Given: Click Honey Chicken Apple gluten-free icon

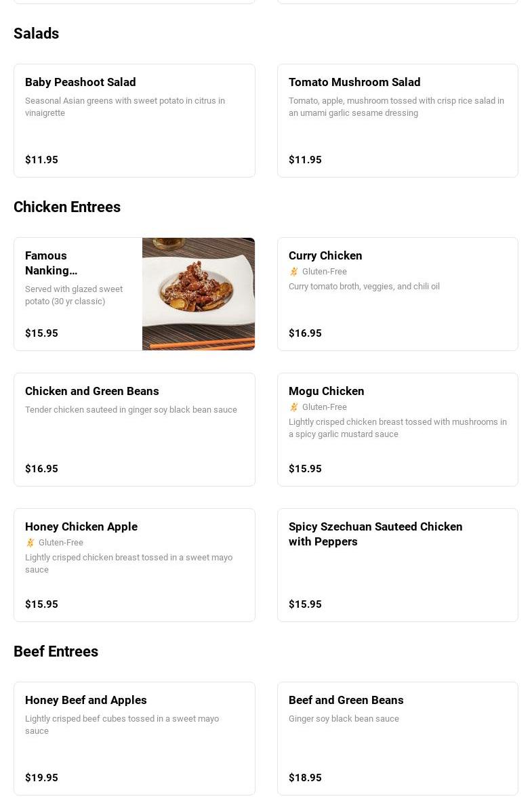Looking at the screenshot, I should click(x=30, y=543).
